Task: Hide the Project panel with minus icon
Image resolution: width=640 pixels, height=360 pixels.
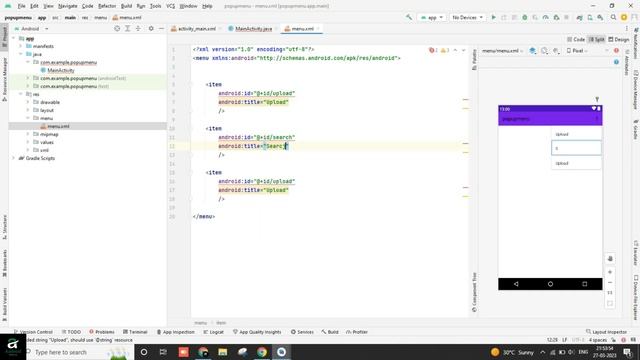Action: (161, 29)
